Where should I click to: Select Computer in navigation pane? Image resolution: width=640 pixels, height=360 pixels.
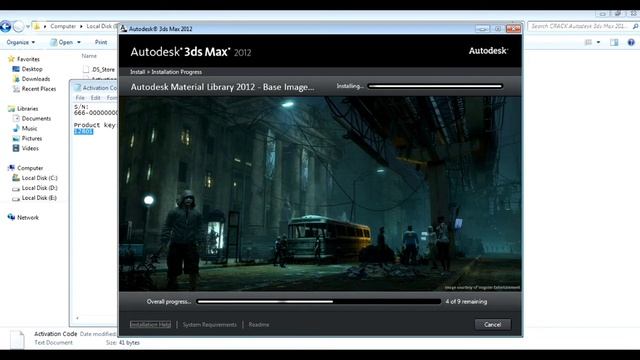(30, 168)
